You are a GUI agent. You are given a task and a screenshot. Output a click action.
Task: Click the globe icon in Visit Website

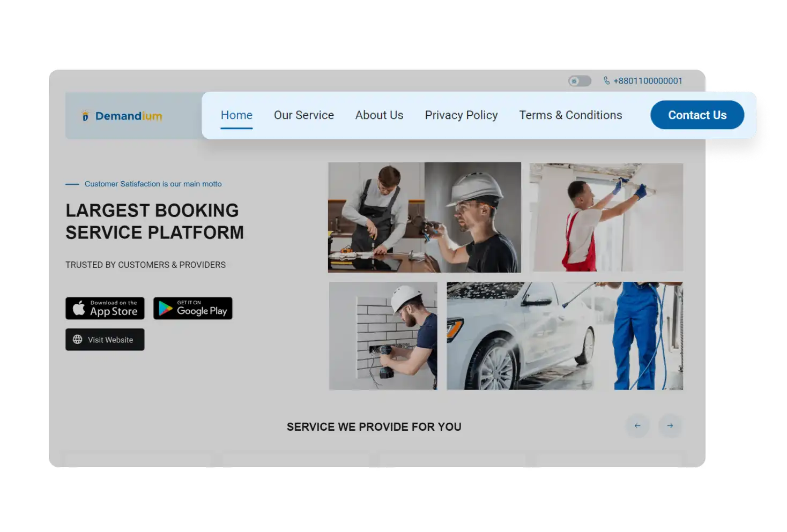coord(78,340)
